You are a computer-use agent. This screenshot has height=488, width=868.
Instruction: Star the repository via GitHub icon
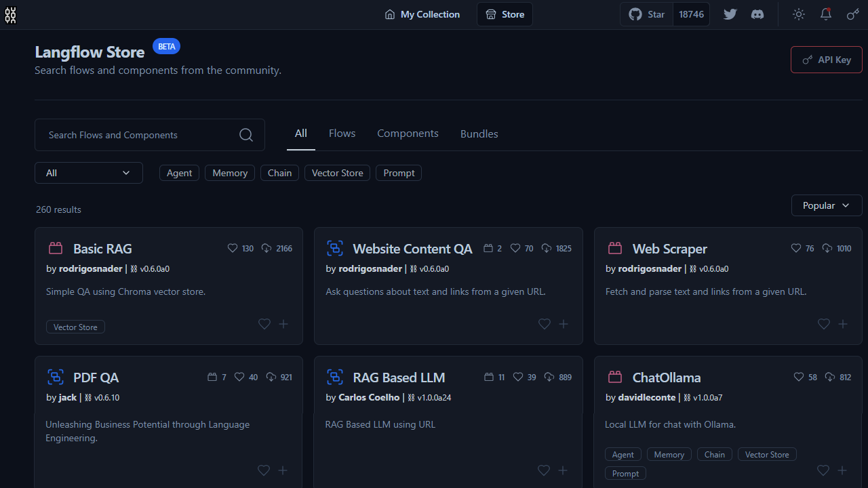[x=646, y=14]
